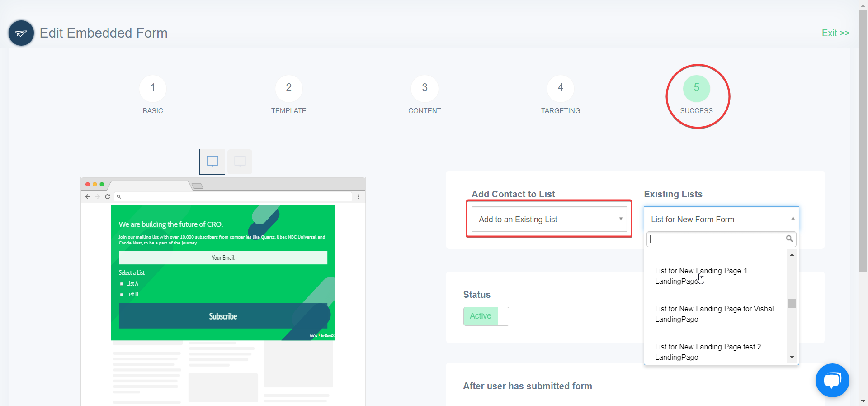Click the preview browser address bar
The height and width of the screenshot is (406, 868).
pos(233,196)
